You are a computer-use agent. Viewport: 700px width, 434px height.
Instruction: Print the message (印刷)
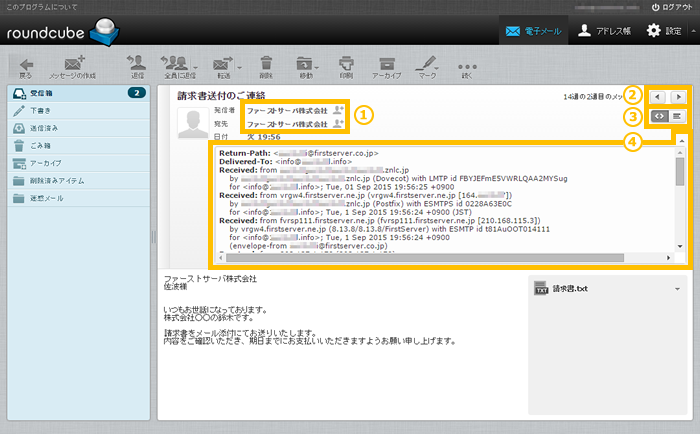pyautogui.click(x=345, y=64)
